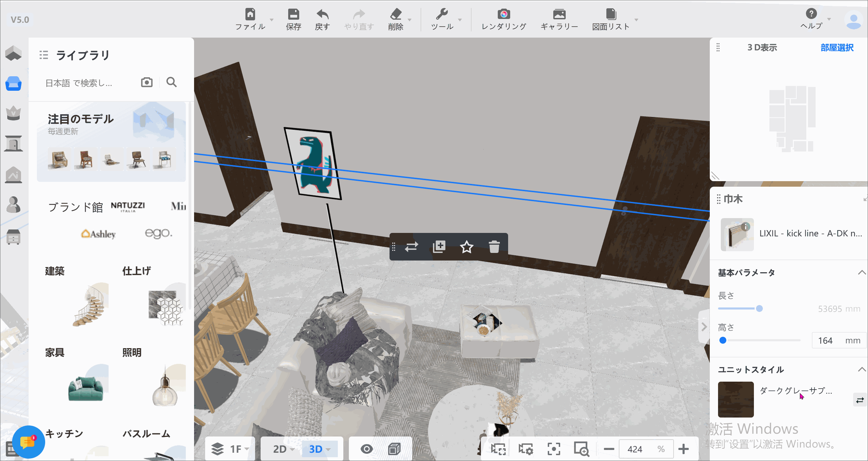
Task: Open the camera settings view icon
Action: tap(526, 449)
